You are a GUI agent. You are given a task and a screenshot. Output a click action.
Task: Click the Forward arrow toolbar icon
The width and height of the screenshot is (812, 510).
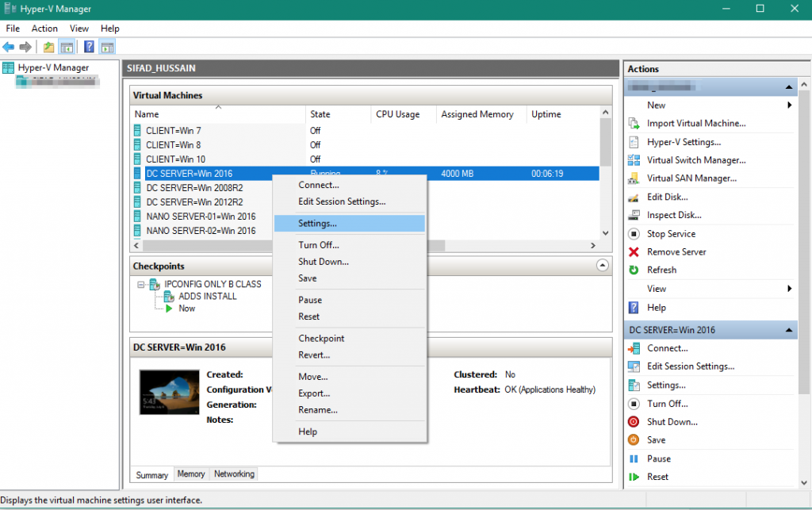pos(25,47)
